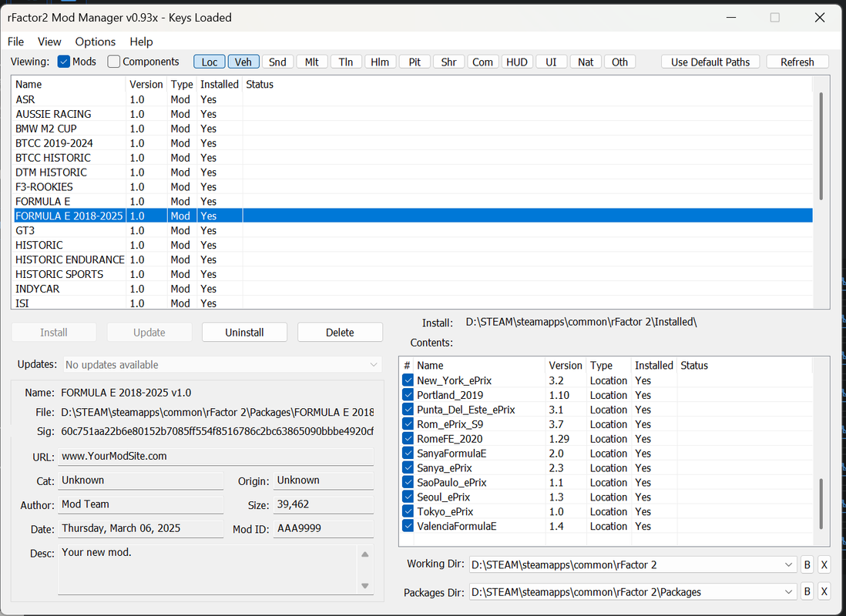Click the X clear button for Packages Dir

point(824,591)
